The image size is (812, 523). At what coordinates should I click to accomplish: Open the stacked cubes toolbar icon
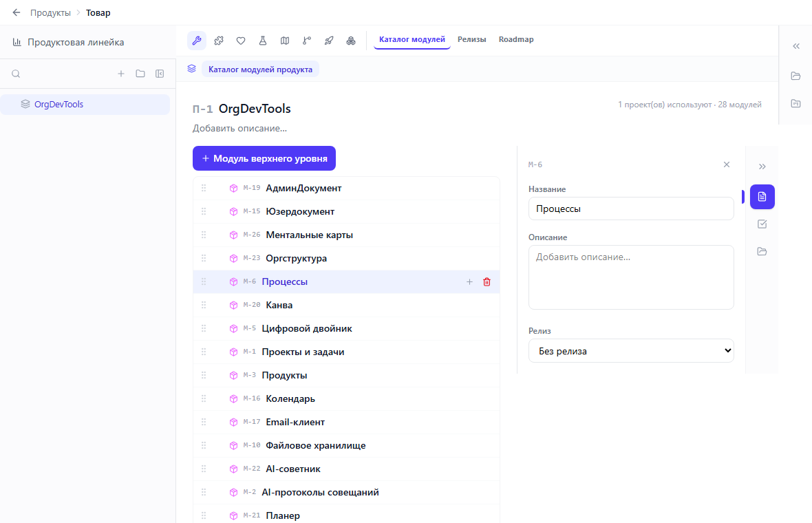coord(351,41)
